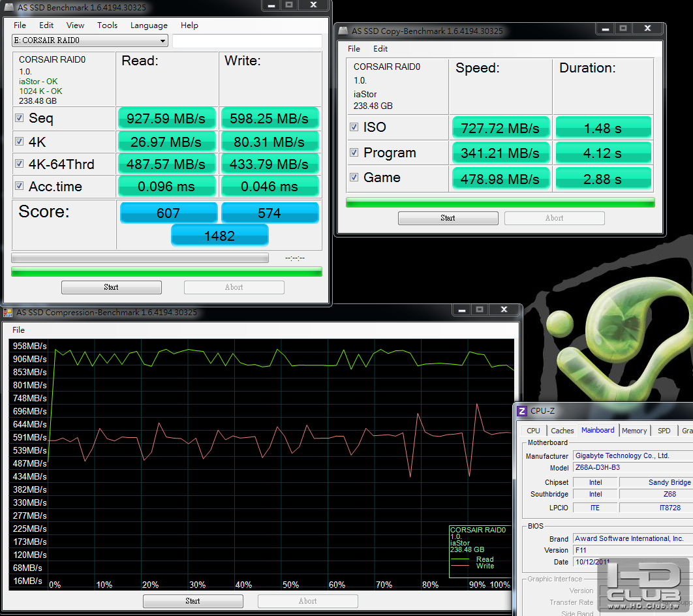693x616 pixels.
Task: Click the 4K read result 26.97 MB/s
Action: coord(166,142)
